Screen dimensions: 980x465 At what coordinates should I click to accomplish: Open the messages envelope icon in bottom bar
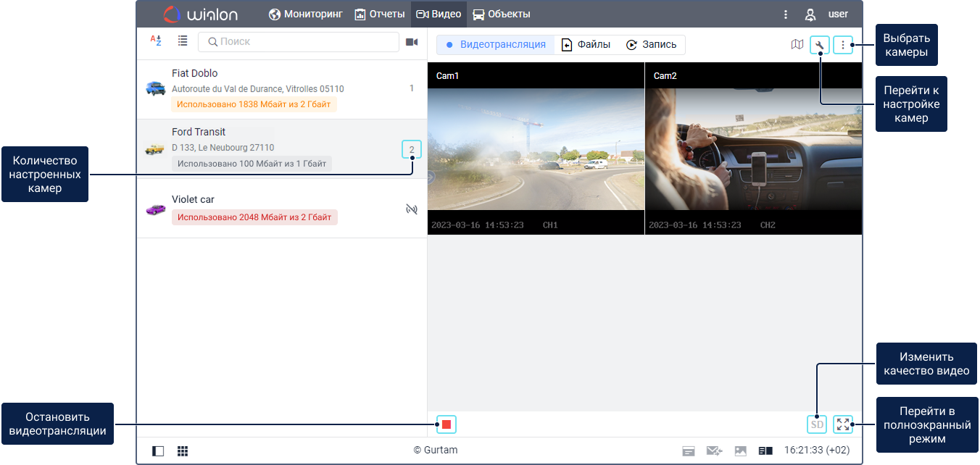pos(714,451)
